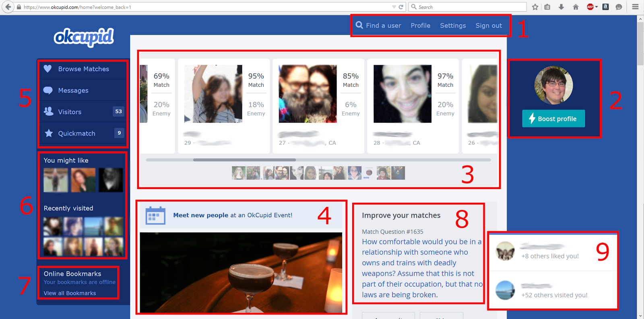Expand the URL history dropdown arrow
Viewport: 644px width, 319px height.
394,7
